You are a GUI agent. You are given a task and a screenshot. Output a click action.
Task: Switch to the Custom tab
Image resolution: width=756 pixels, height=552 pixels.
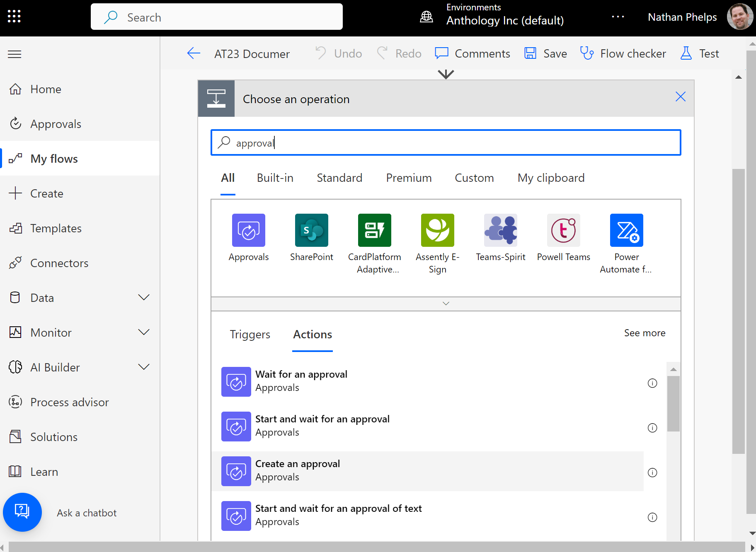[474, 178]
